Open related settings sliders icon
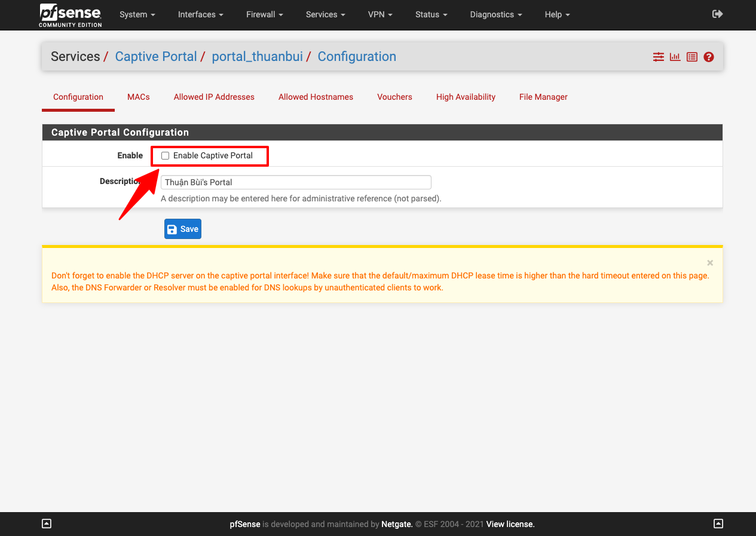This screenshot has width=756, height=536. click(x=658, y=57)
